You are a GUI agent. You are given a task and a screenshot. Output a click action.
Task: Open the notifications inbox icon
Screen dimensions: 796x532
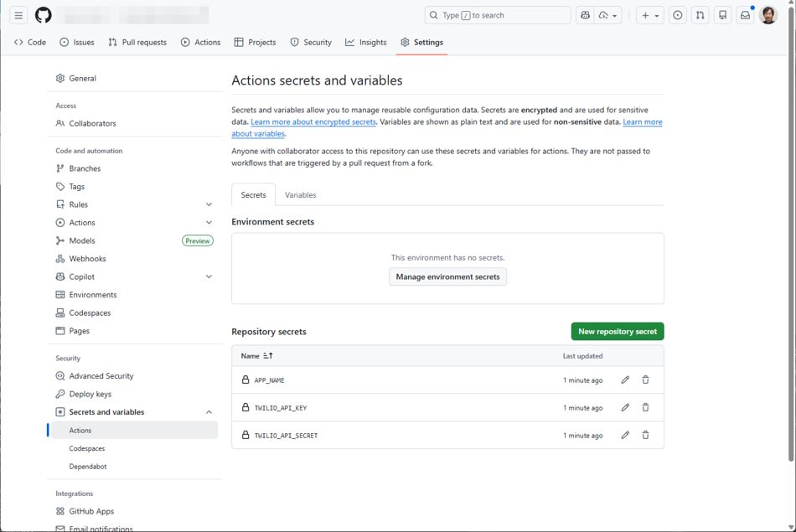coord(744,15)
